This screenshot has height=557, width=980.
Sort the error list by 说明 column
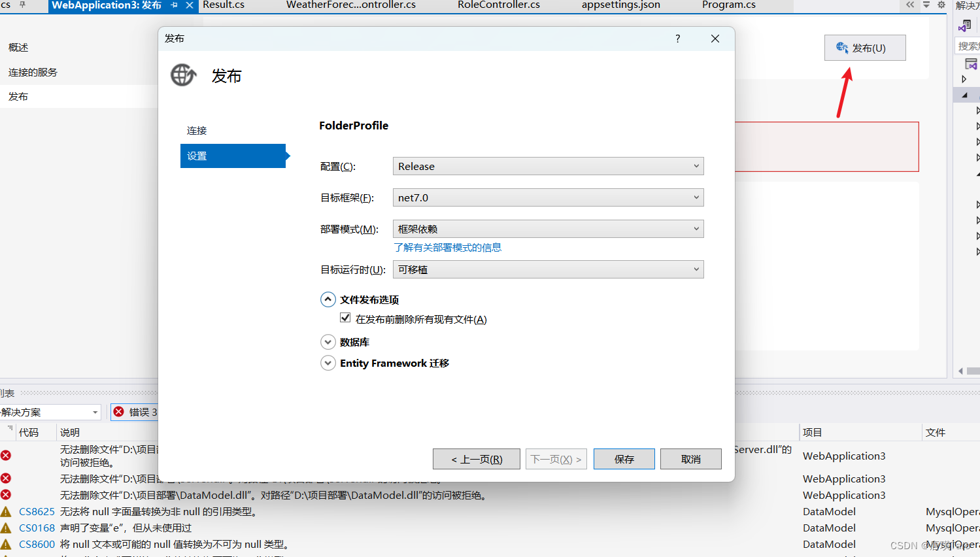70,432
